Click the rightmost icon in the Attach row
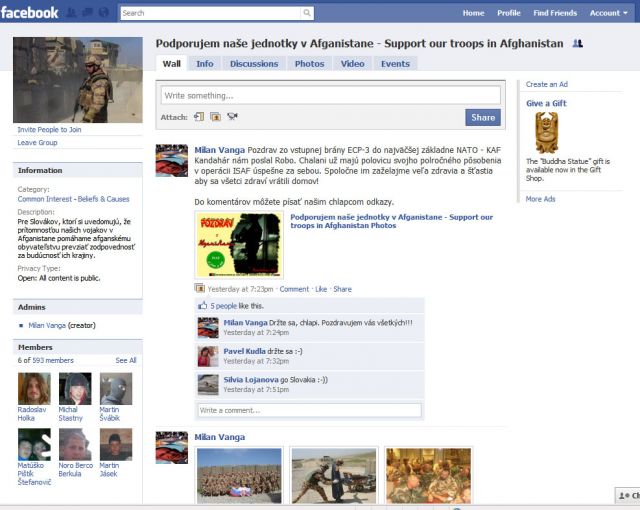 click(x=232, y=117)
